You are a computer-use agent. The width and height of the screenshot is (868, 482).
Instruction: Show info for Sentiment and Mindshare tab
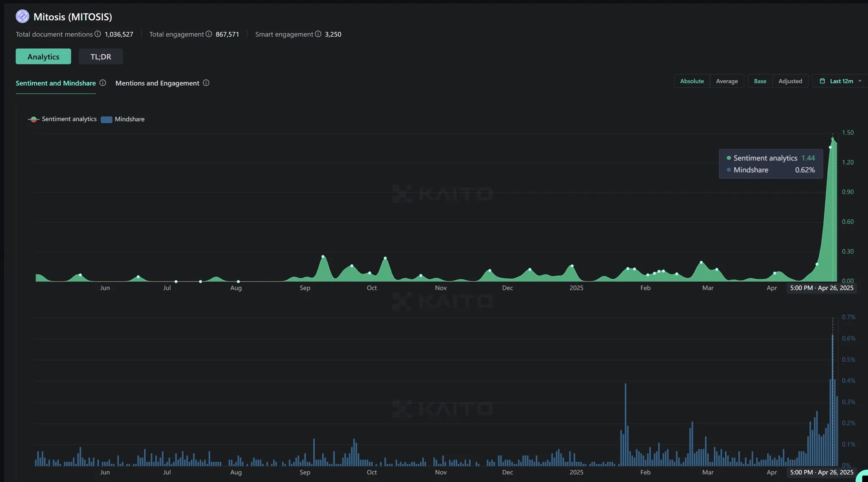point(103,83)
